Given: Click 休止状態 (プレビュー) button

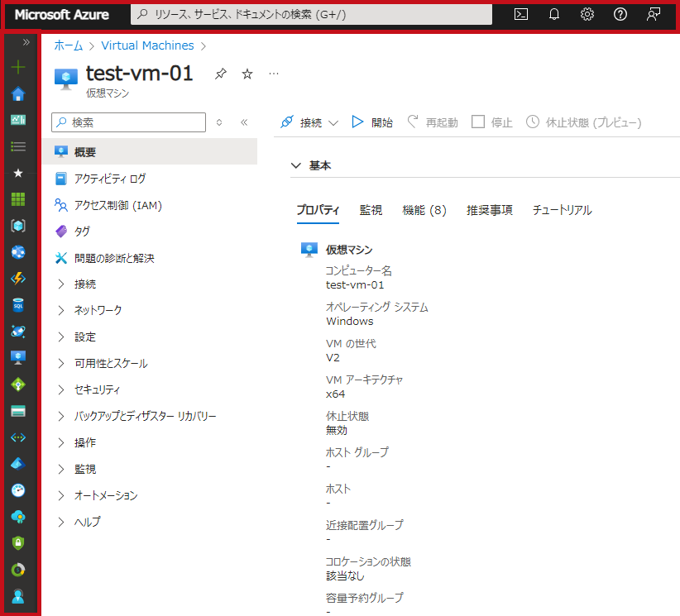Looking at the screenshot, I should pyautogui.click(x=583, y=122).
